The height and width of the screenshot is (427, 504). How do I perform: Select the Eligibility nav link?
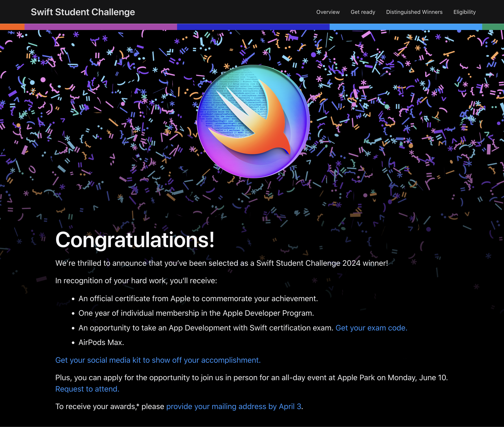pyautogui.click(x=464, y=12)
